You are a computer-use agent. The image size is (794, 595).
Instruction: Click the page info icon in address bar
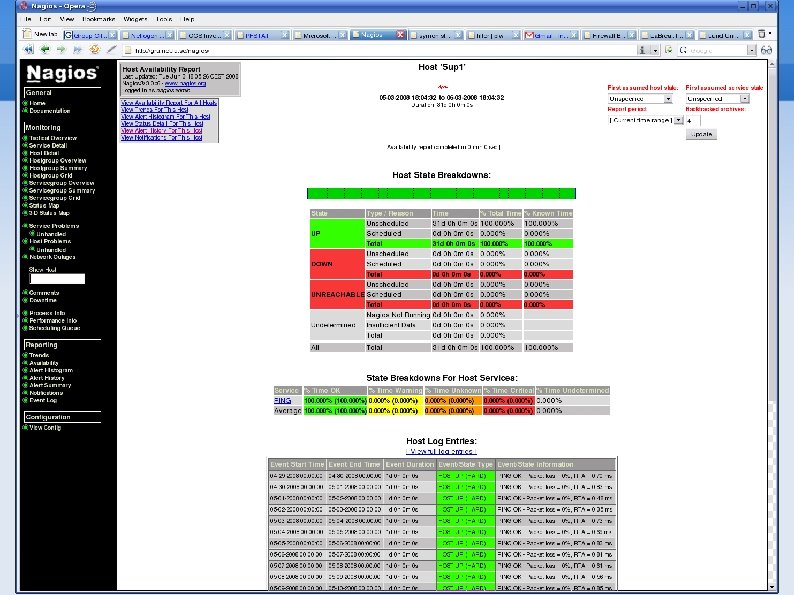tap(642, 50)
